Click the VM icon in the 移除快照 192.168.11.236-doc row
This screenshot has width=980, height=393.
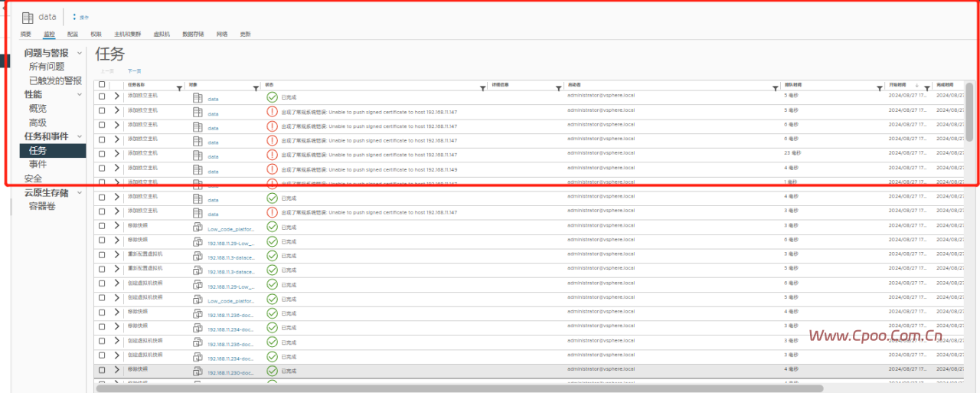(198, 314)
